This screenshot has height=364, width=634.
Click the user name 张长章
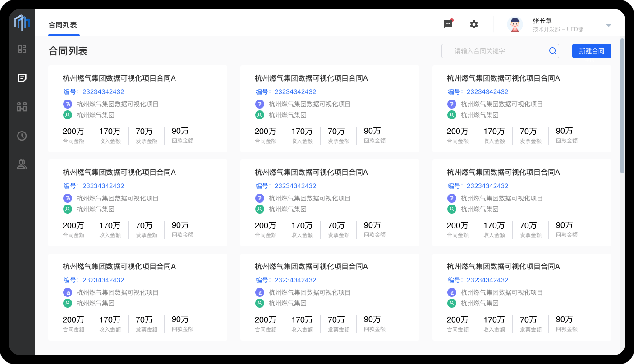coord(542,21)
